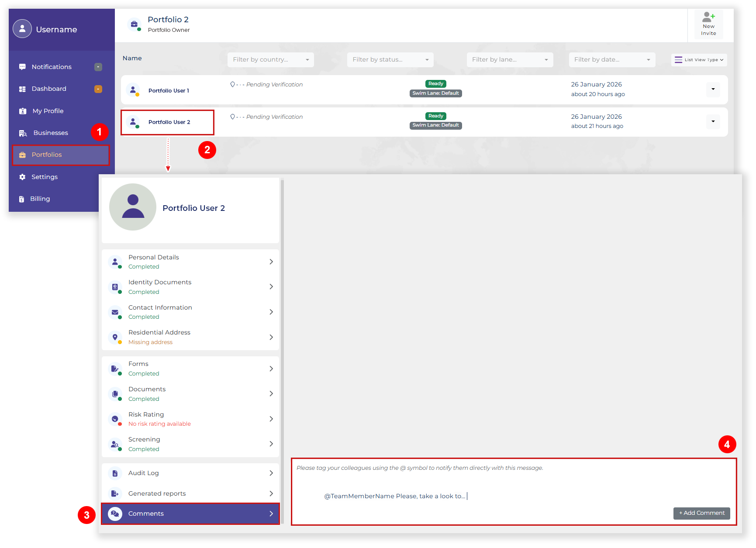
Task: Click the Portfolio User 1 avatar icon
Action: 133,90
